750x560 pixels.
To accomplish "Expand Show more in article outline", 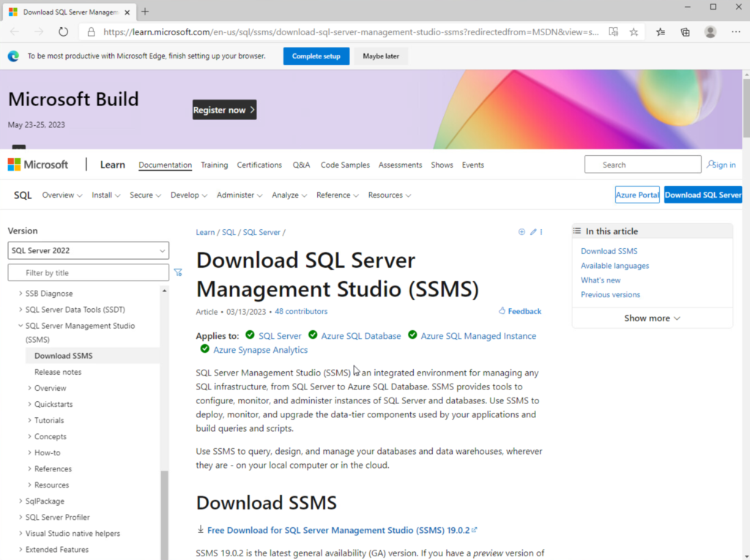I will pyautogui.click(x=652, y=318).
